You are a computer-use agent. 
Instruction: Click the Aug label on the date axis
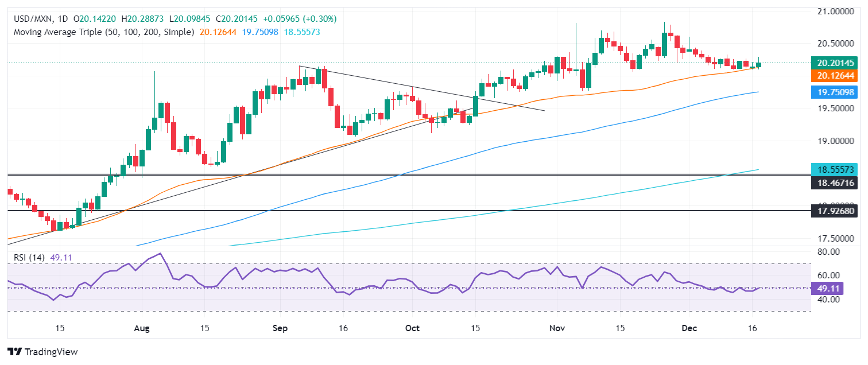click(x=141, y=327)
